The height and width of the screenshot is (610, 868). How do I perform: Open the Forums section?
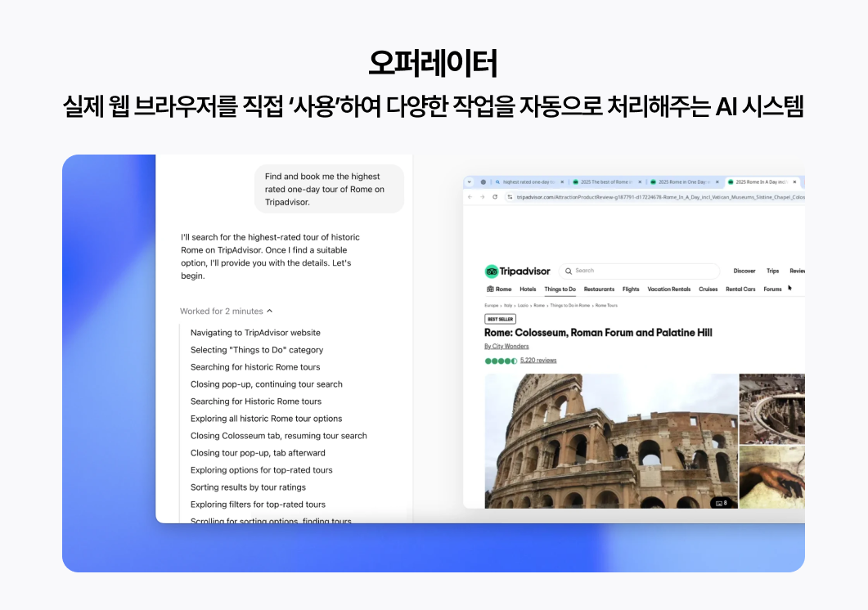coord(772,289)
